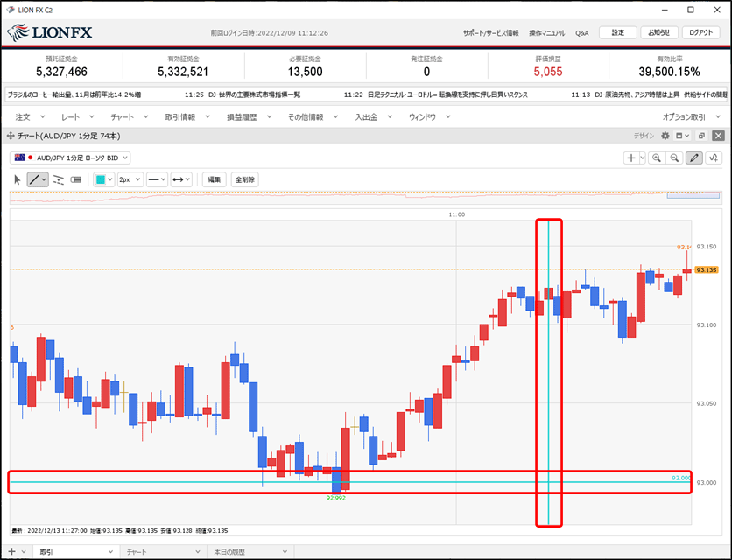Click the 11:00 time axis label
Screen dimensions: 732x560
(x=456, y=214)
